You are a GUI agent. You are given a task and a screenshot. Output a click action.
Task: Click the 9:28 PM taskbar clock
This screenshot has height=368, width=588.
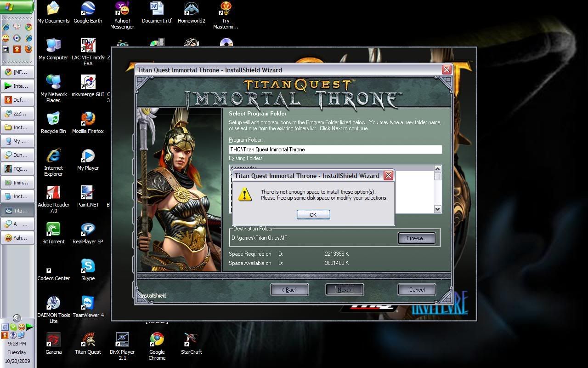tap(17, 344)
